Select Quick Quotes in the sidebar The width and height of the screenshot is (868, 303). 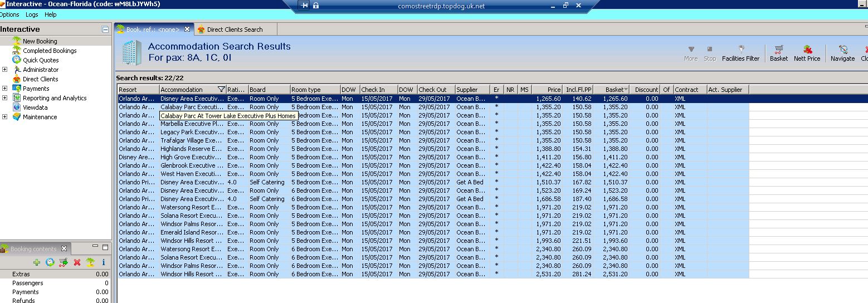coord(41,60)
